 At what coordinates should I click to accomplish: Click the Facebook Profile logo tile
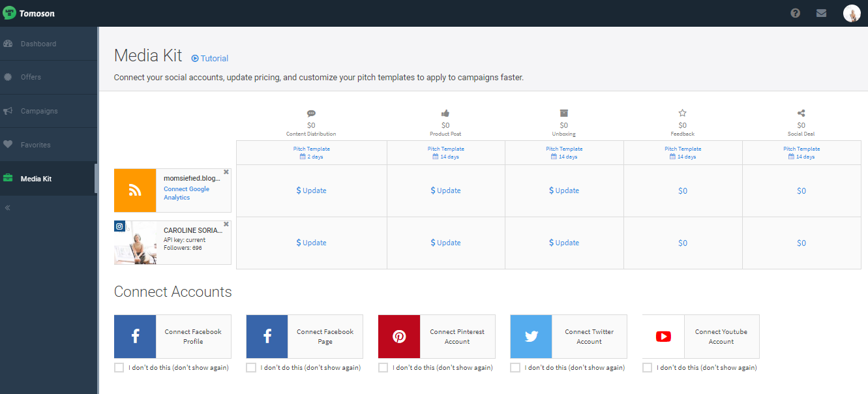click(135, 337)
